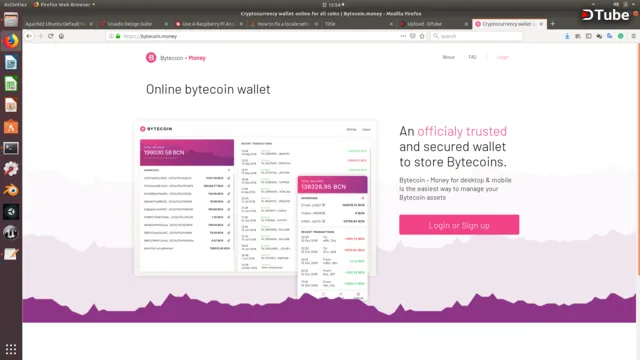640x360 pixels.
Task: Switch to Use A Raspberry Pi tab
Action: tap(209, 24)
